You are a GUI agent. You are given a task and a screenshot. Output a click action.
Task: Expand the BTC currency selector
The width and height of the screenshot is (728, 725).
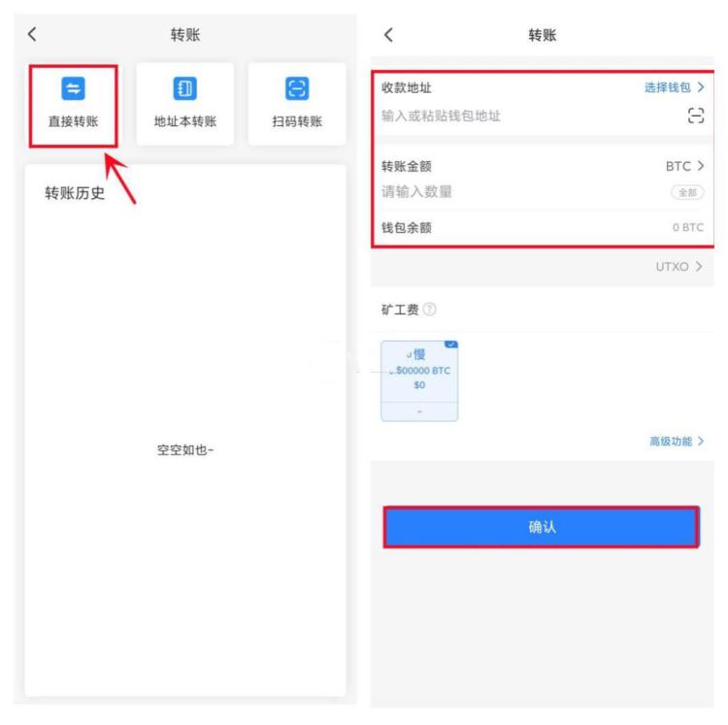pyautogui.click(x=685, y=166)
